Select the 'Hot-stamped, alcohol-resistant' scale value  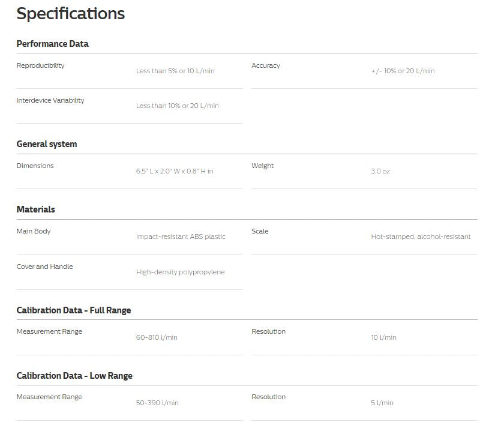tap(421, 237)
